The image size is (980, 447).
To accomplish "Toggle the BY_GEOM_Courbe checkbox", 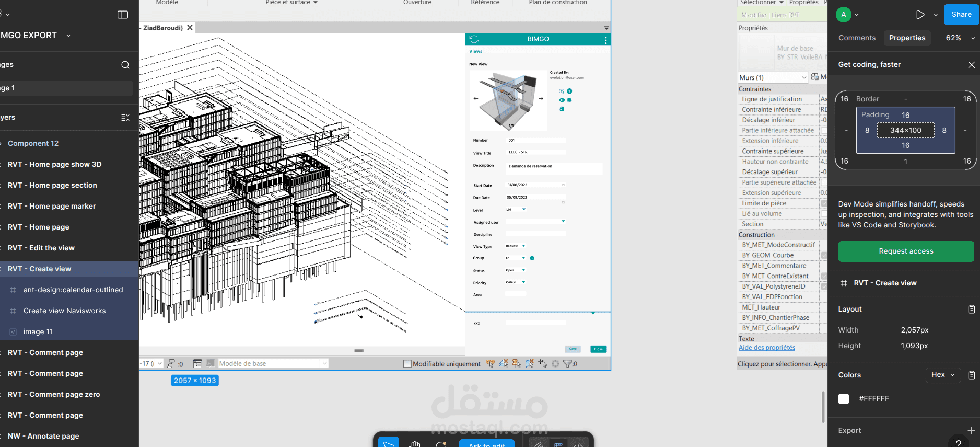I will tap(824, 255).
